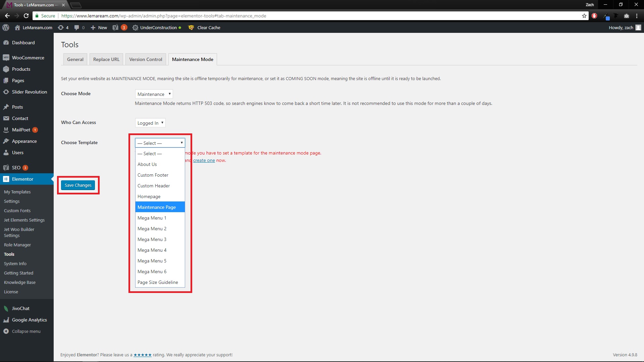Open the comments bubble in admin bar
This screenshot has height=362, width=644.
click(79, 27)
